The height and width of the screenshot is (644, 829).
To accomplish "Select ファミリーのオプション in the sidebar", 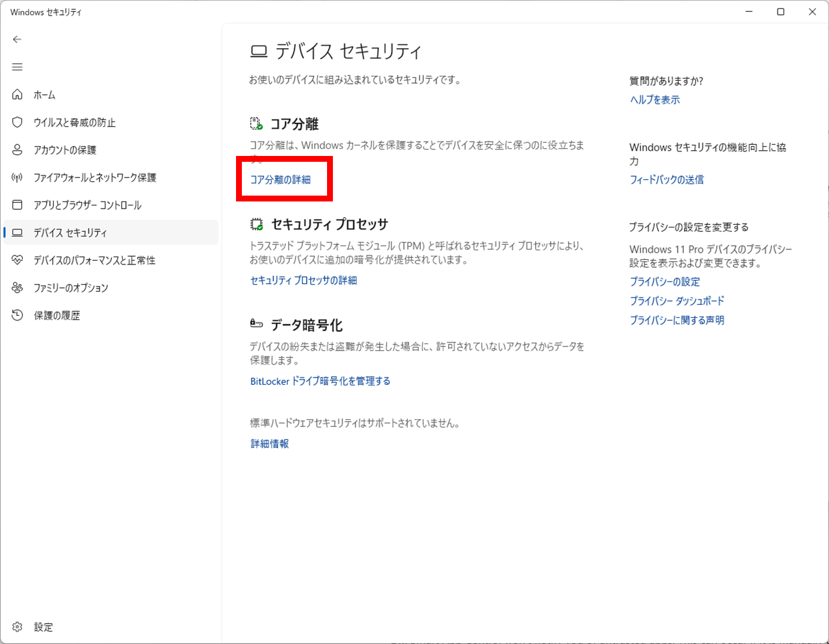I will (111, 287).
